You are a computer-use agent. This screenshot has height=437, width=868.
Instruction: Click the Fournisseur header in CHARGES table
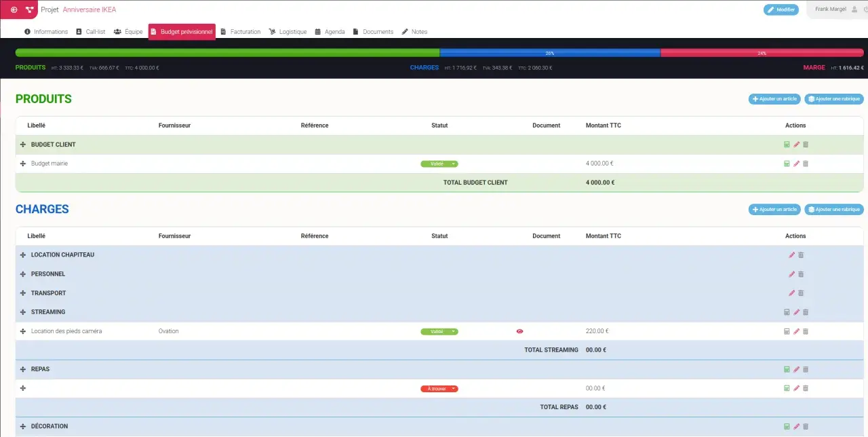pyautogui.click(x=174, y=236)
